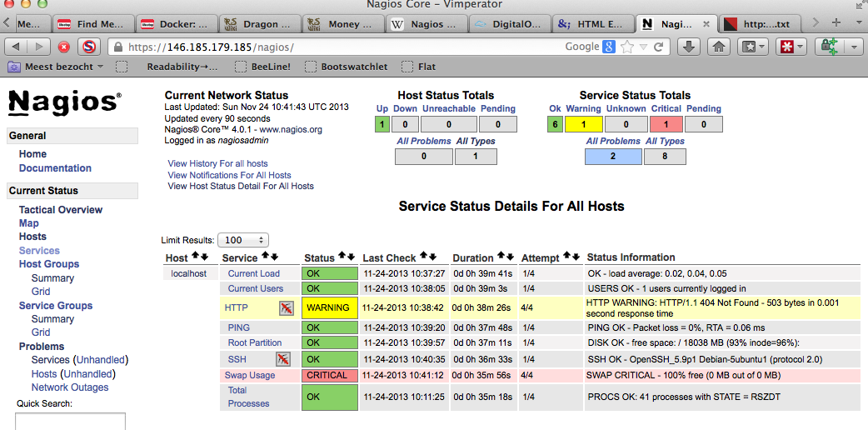Click the green Up hosts count 1

click(x=382, y=125)
